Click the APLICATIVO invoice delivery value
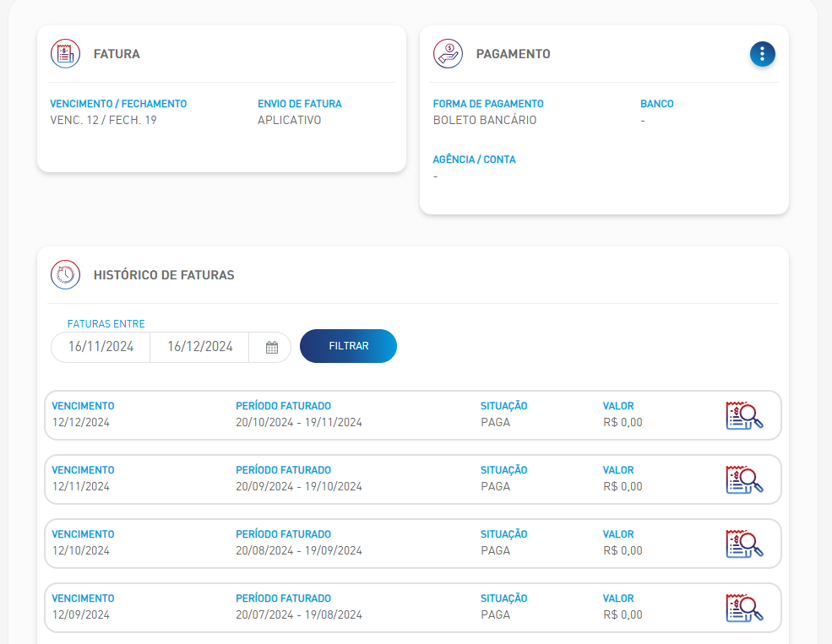 click(x=289, y=121)
